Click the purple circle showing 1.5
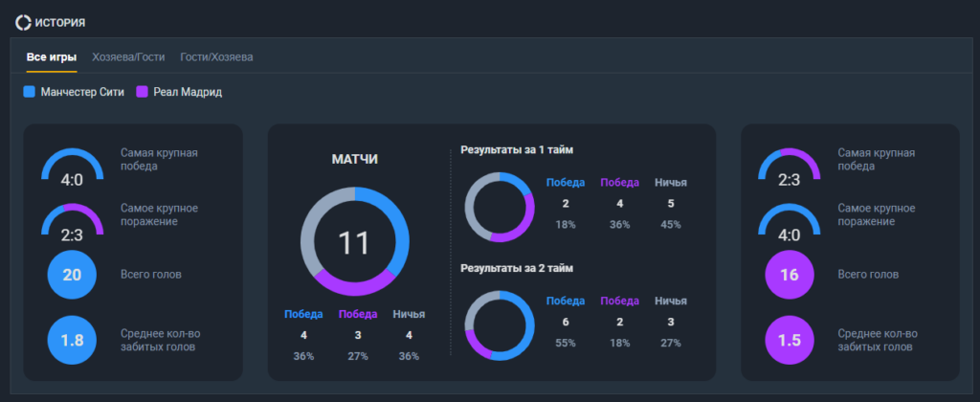Screen dimensions: 980x402 (x=790, y=340)
